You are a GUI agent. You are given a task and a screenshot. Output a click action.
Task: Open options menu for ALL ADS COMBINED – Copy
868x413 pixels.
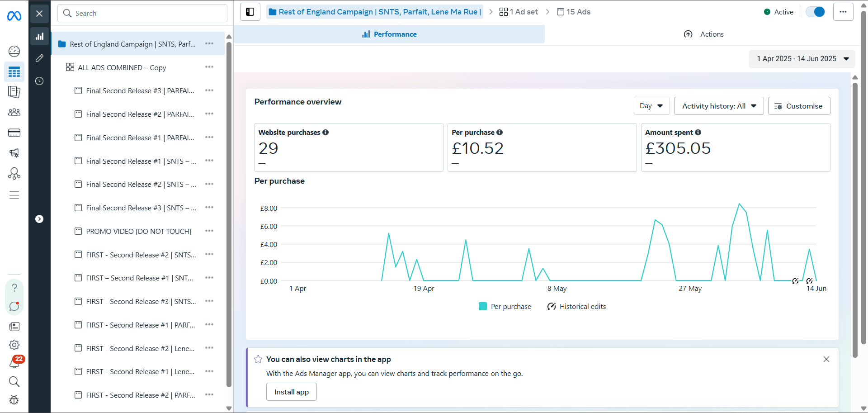(209, 67)
